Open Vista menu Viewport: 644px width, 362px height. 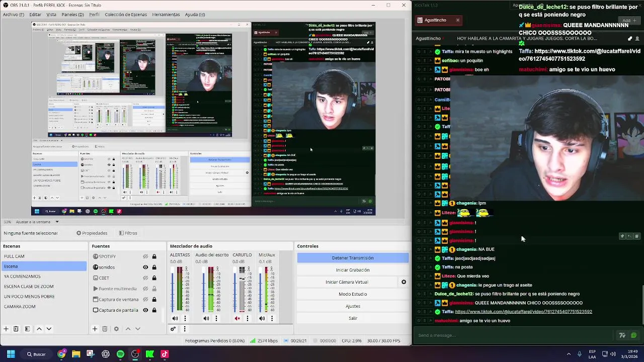click(51, 15)
